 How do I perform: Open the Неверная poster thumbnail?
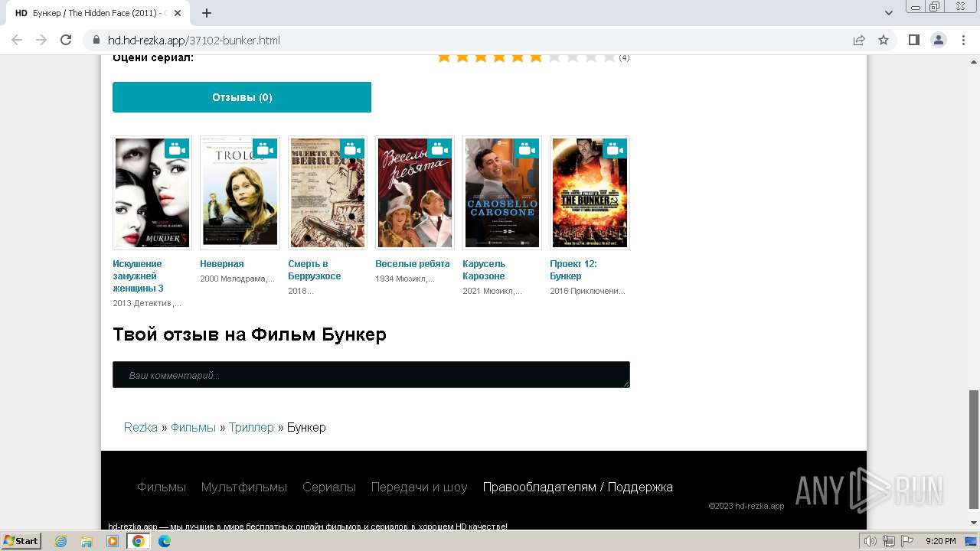coord(240,193)
